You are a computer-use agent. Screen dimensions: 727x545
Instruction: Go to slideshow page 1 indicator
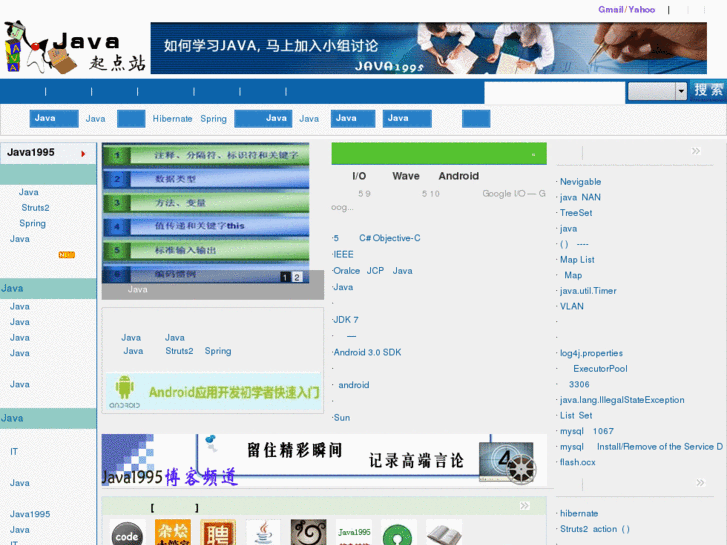click(x=286, y=277)
